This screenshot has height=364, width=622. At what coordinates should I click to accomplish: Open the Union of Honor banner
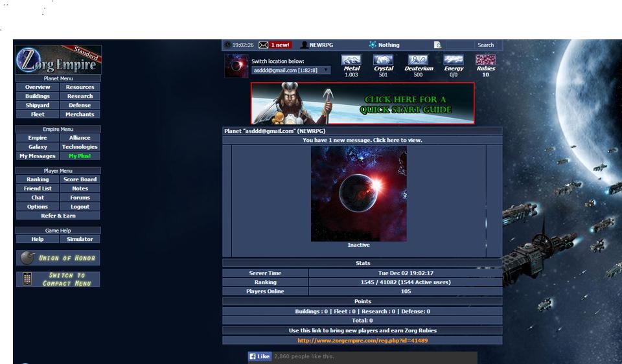pyautogui.click(x=58, y=258)
